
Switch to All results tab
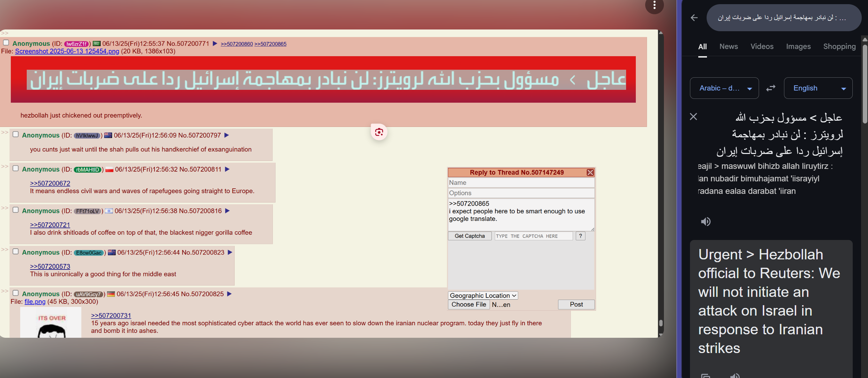tap(702, 46)
